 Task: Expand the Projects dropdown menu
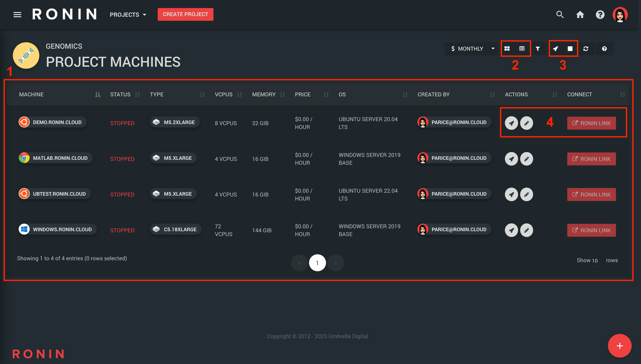(x=128, y=15)
